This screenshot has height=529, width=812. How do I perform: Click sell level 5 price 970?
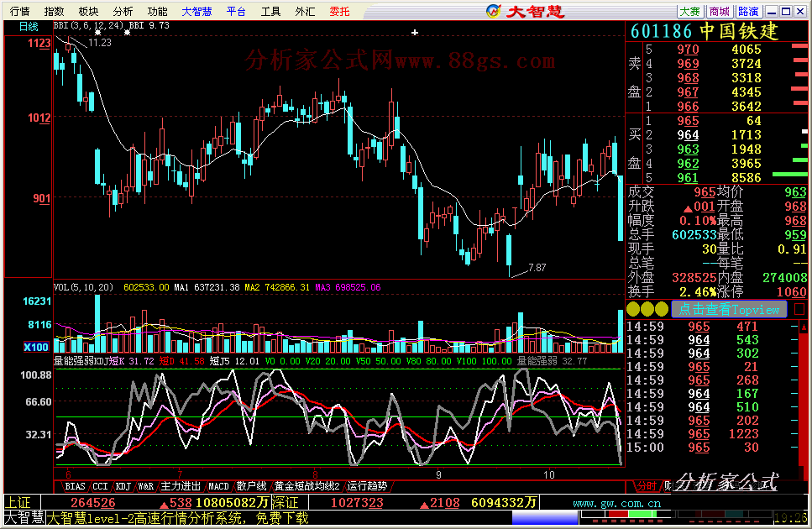coord(688,50)
